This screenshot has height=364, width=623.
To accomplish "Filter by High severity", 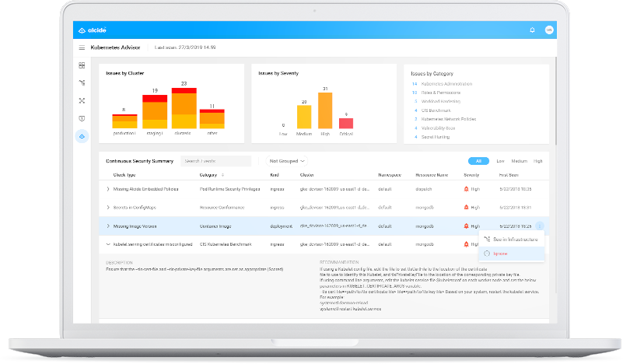I will pos(537,161).
